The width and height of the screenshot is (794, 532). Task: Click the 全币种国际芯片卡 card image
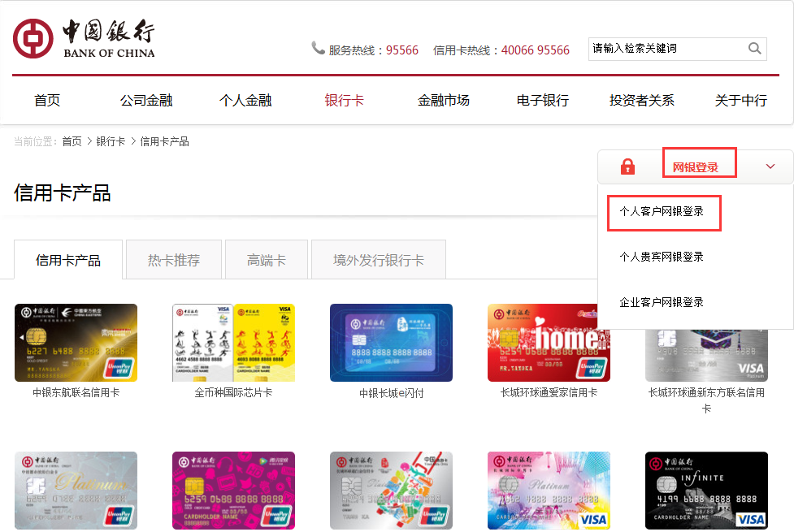click(232, 342)
